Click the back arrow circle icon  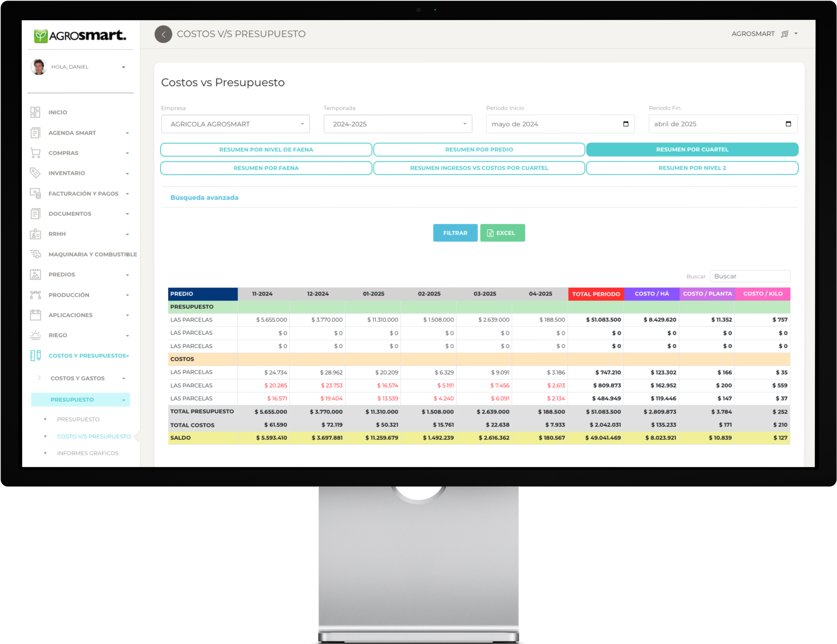coord(163,34)
